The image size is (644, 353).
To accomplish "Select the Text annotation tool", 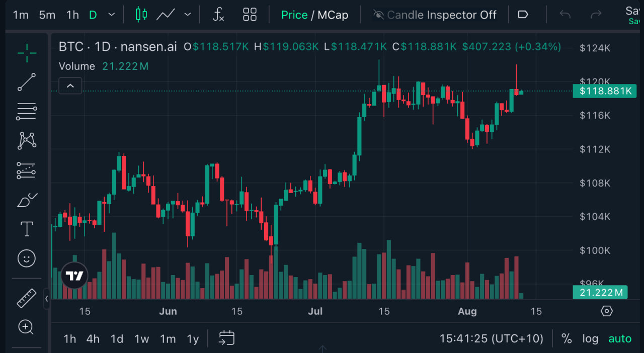I will pyautogui.click(x=26, y=229).
